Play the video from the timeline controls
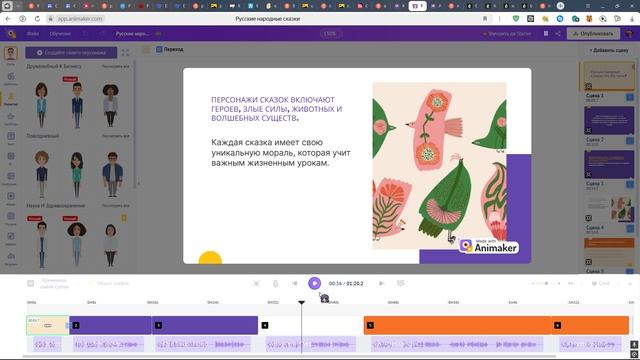This screenshot has height=360, width=640. (314, 283)
